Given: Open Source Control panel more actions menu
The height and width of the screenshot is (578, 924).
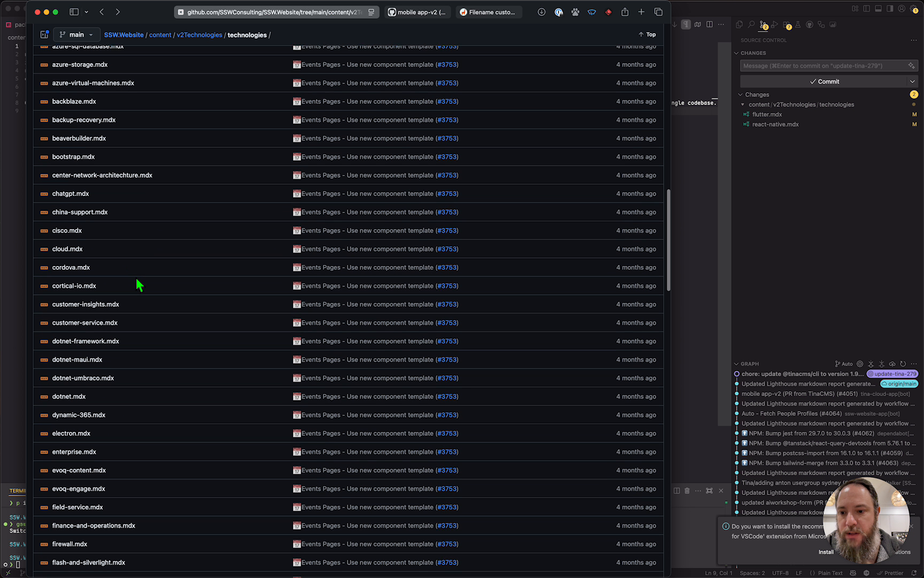Looking at the screenshot, I should pyautogui.click(x=913, y=40).
